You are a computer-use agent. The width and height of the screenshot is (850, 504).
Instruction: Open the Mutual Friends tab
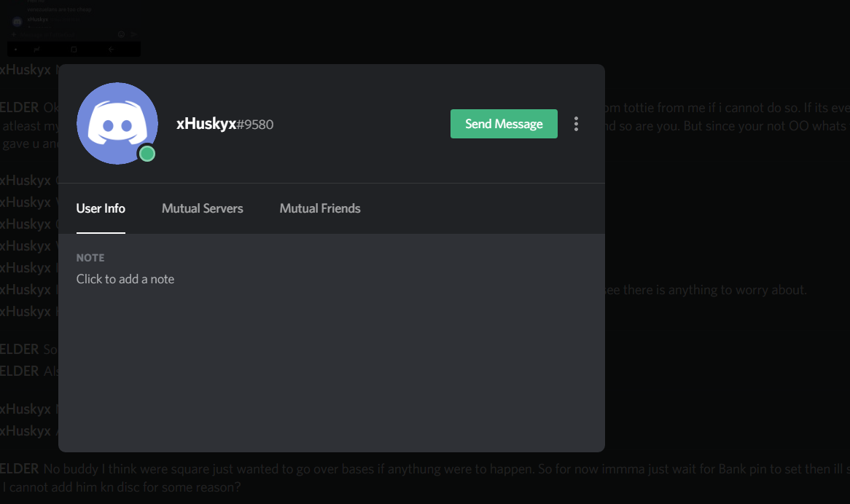pos(320,208)
